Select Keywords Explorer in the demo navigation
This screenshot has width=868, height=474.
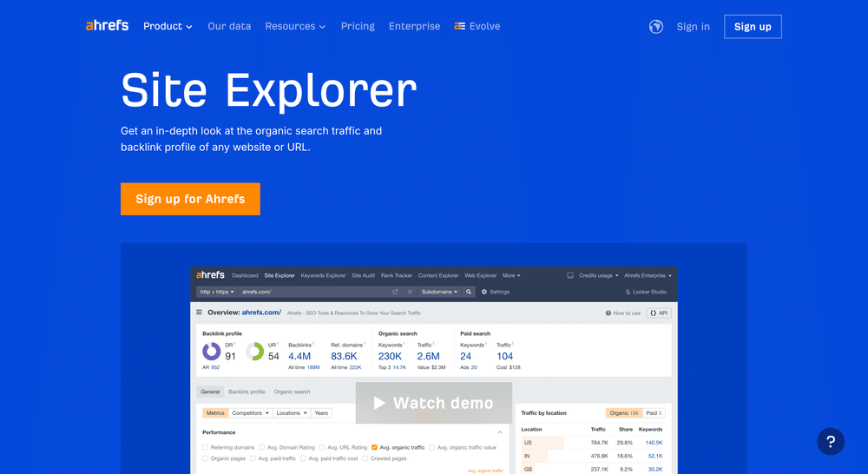[x=323, y=275]
